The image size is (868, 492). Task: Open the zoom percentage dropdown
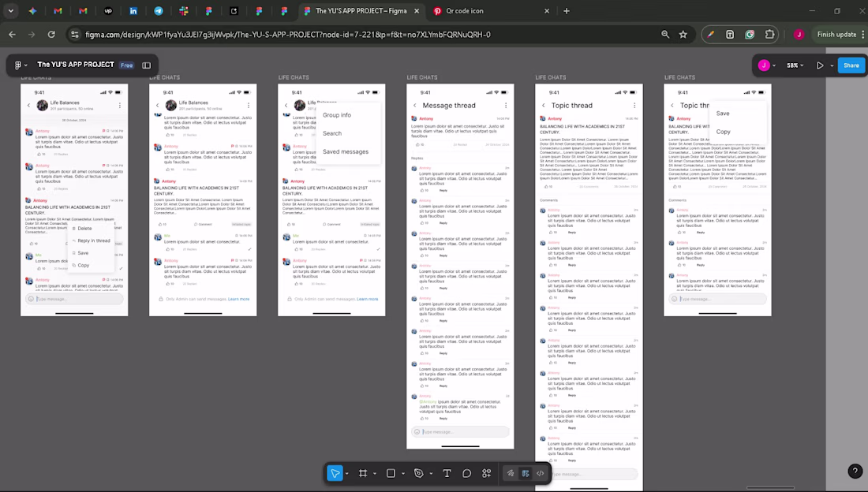[795, 65]
